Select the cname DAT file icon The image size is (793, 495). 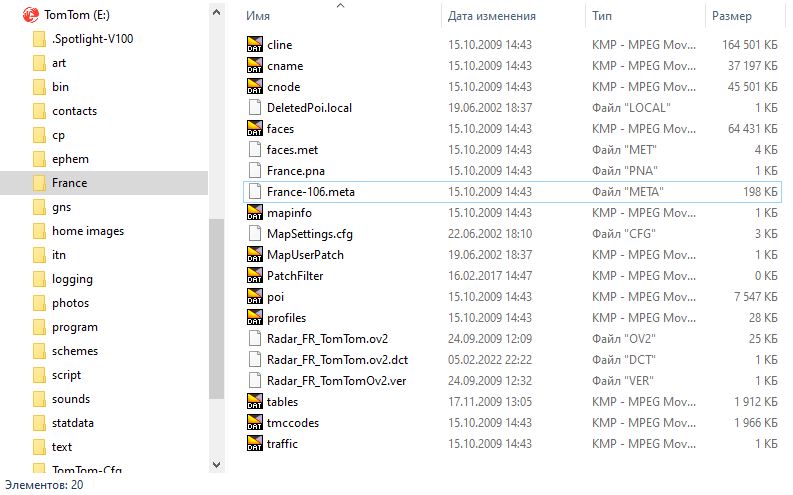point(255,66)
